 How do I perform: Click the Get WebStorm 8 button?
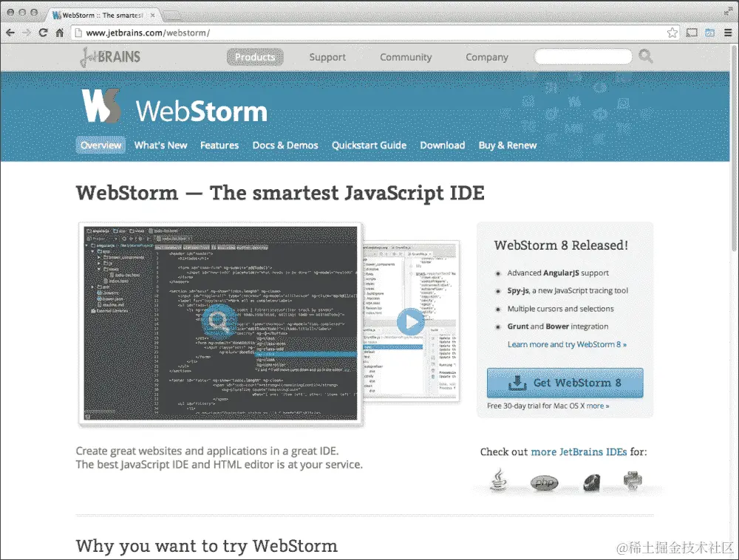(x=565, y=383)
